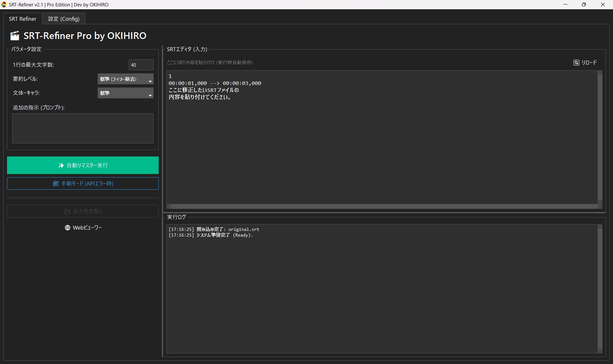Image resolution: width=613 pixels, height=364 pixels.
Task: Click the 1行の最大文字数 input showing 40
Action: (141, 65)
